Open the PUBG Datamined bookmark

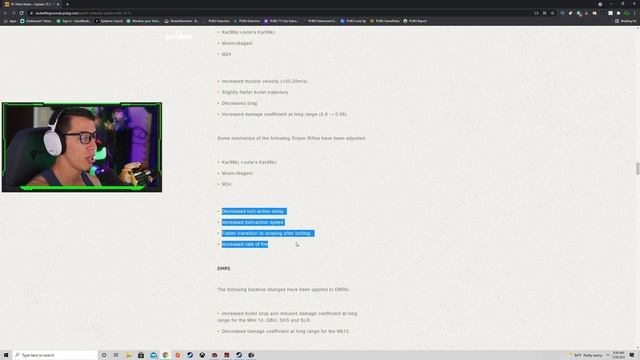(x=320, y=21)
